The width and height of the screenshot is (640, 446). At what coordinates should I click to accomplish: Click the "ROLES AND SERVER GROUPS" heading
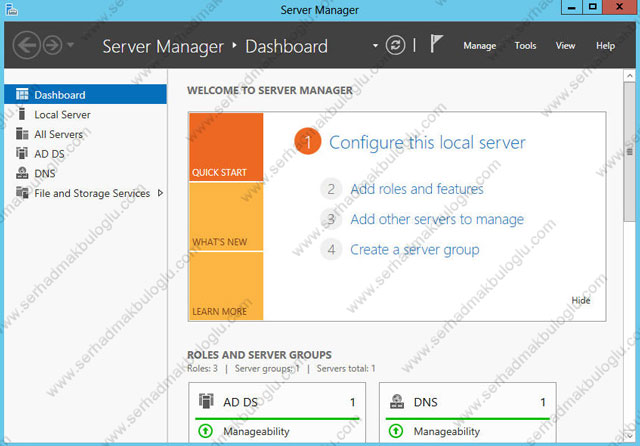259,355
